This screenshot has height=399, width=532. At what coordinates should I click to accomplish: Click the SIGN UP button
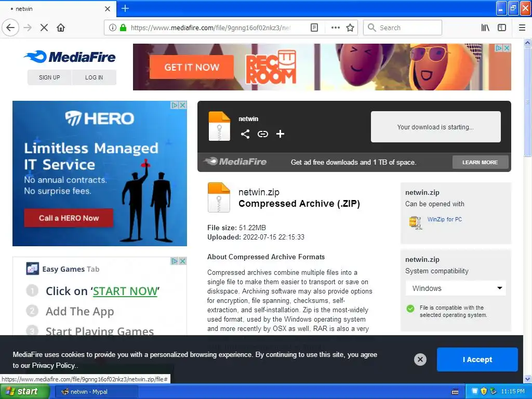click(49, 77)
